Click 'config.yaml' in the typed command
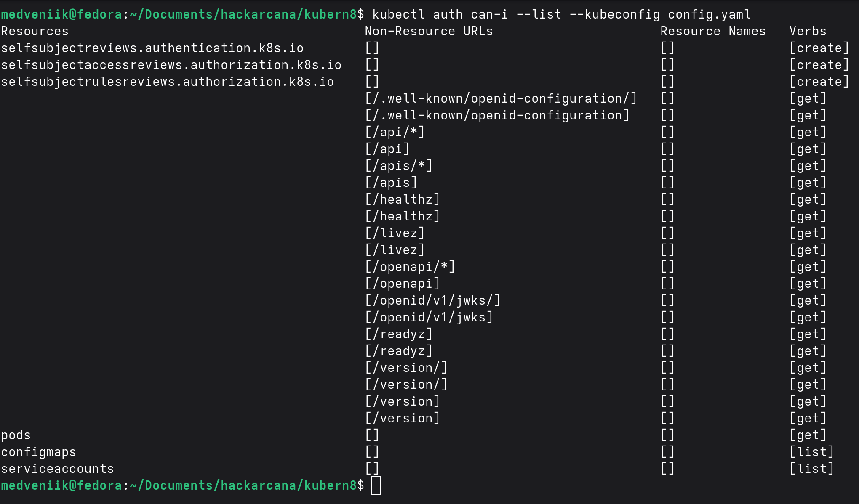This screenshot has height=504, width=859. (710, 14)
